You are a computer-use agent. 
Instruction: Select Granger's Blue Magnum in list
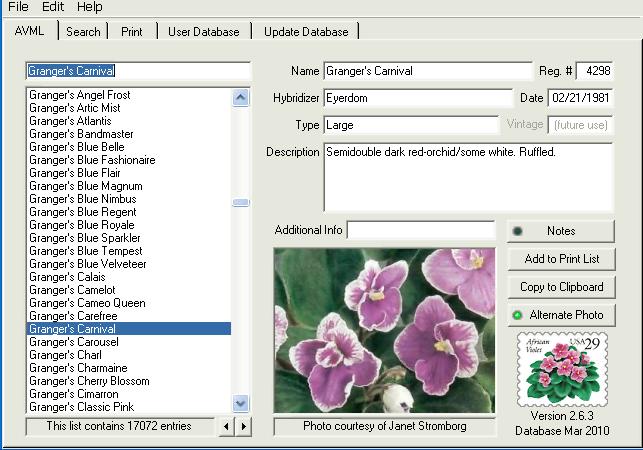[x=129, y=186]
